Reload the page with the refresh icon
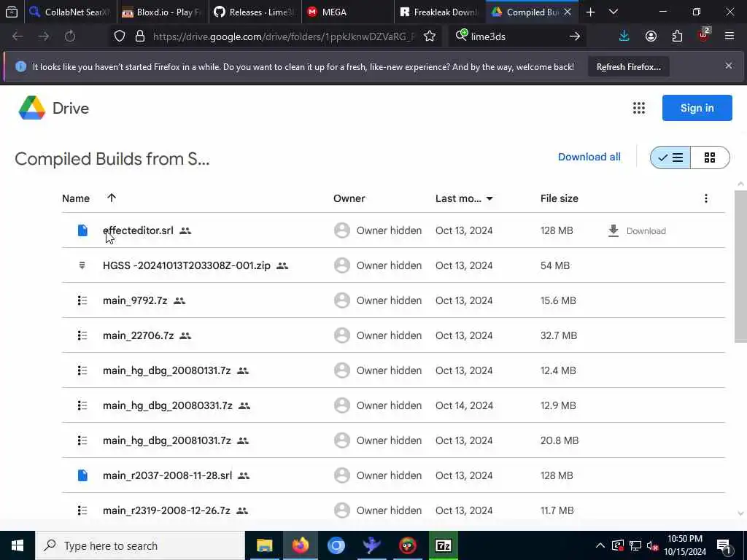Image resolution: width=747 pixels, height=560 pixels. point(70,36)
